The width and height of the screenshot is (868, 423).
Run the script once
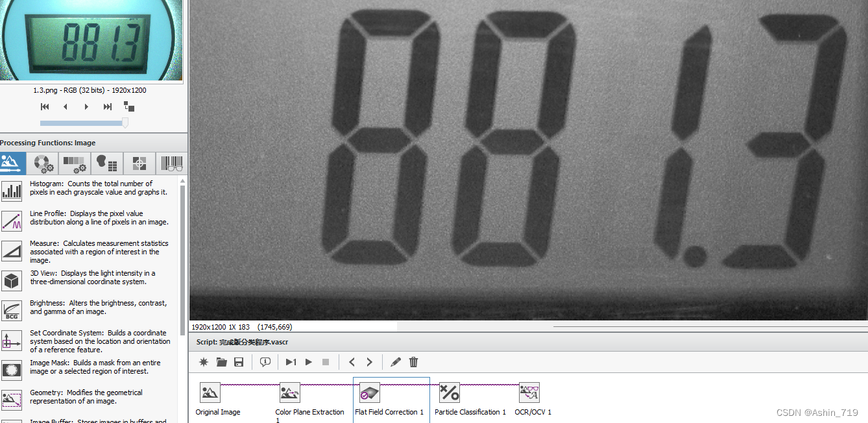290,362
